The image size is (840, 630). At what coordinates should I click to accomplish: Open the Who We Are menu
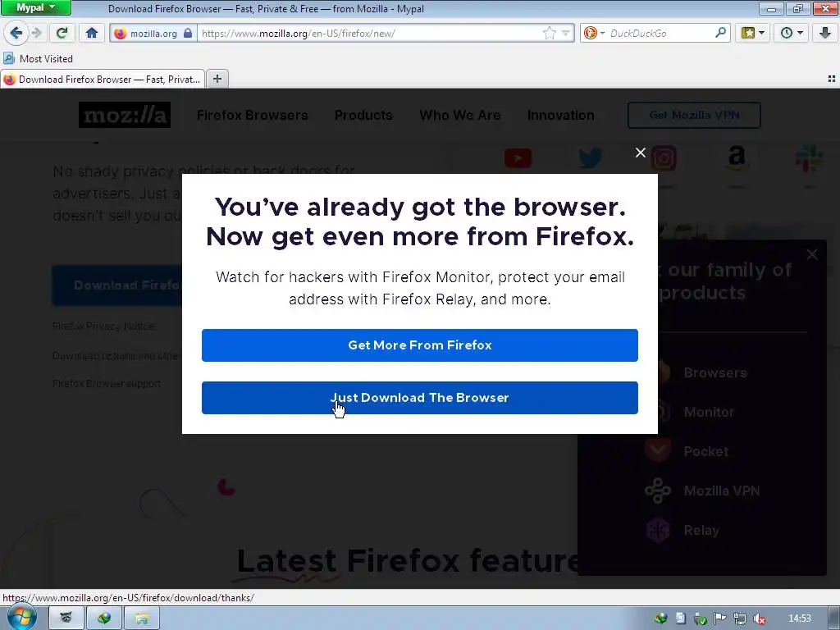click(460, 115)
